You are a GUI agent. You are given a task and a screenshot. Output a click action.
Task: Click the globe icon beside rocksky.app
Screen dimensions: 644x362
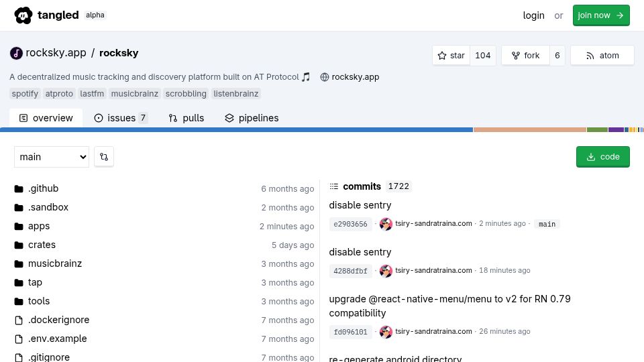(x=325, y=77)
